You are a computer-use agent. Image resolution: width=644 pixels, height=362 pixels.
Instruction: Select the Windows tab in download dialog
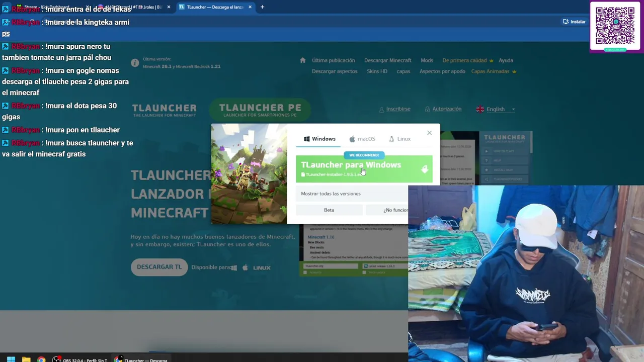319,139
